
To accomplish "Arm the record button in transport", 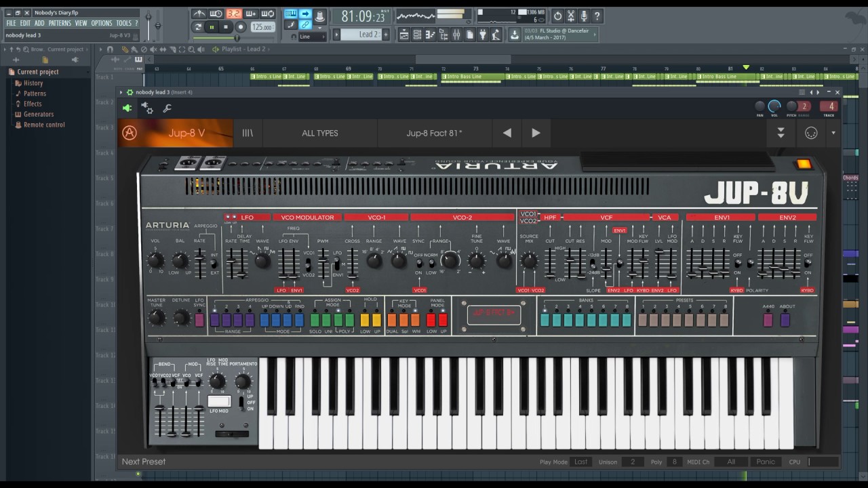I will pos(240,27).
